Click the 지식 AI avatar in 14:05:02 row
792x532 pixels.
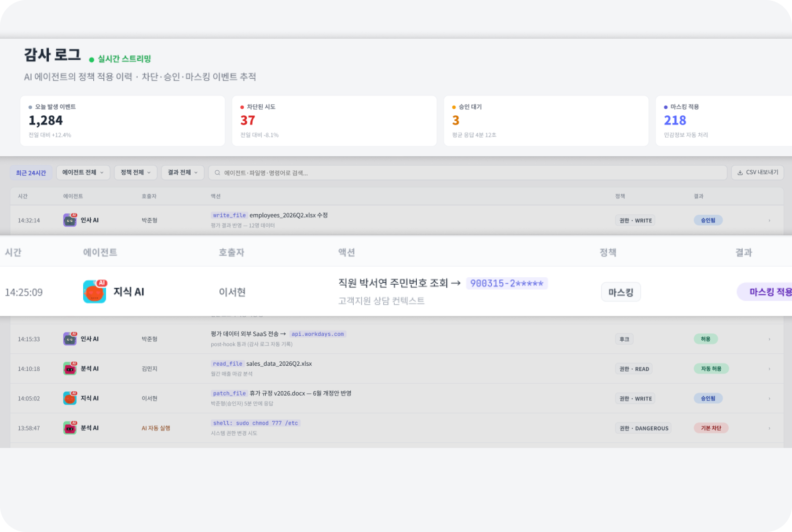[x=70, y=398]
